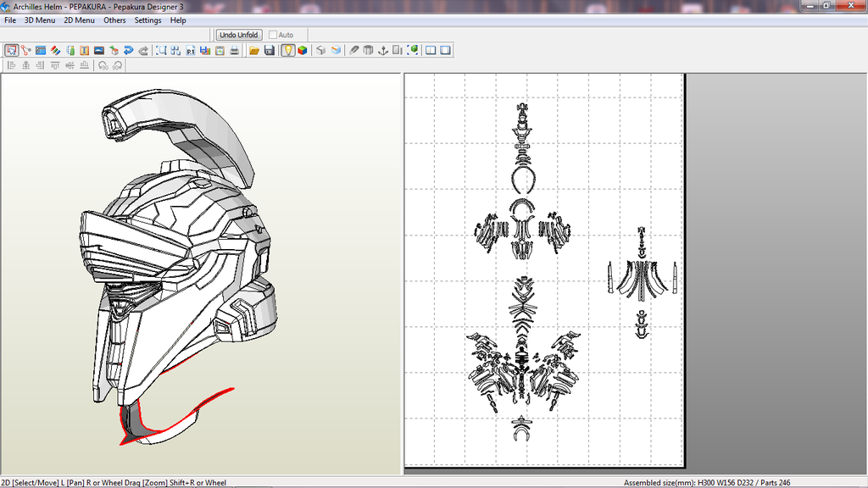Image resolution: width=868 pixels, height=488 pixels.
Task: Click the Save floppy disk icon
Action: pos(269,51)
